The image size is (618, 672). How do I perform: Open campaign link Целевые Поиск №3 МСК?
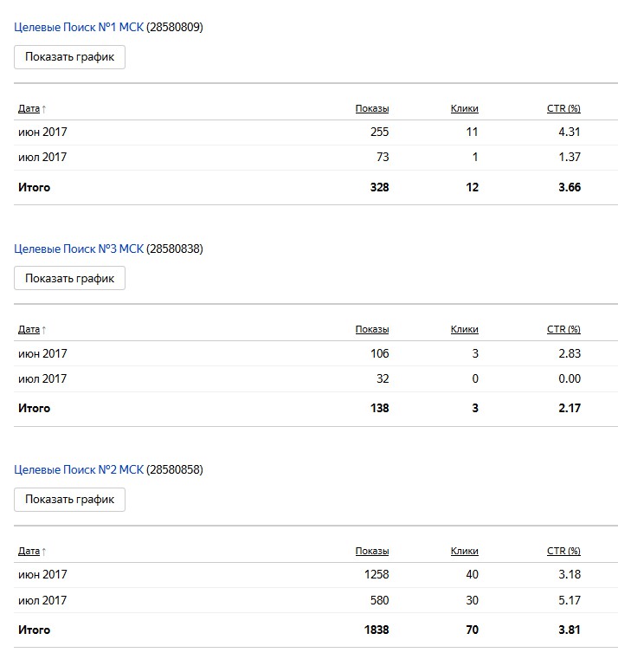[79, 249]
